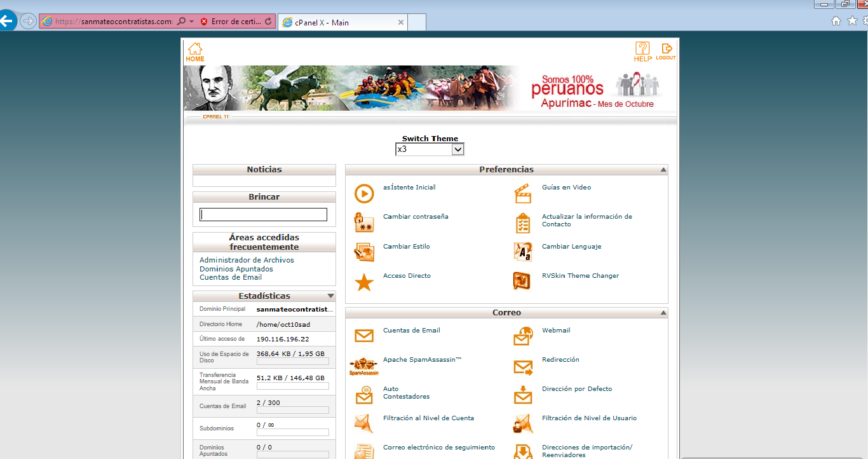Click the HOME icon at top left

point(194,51)
